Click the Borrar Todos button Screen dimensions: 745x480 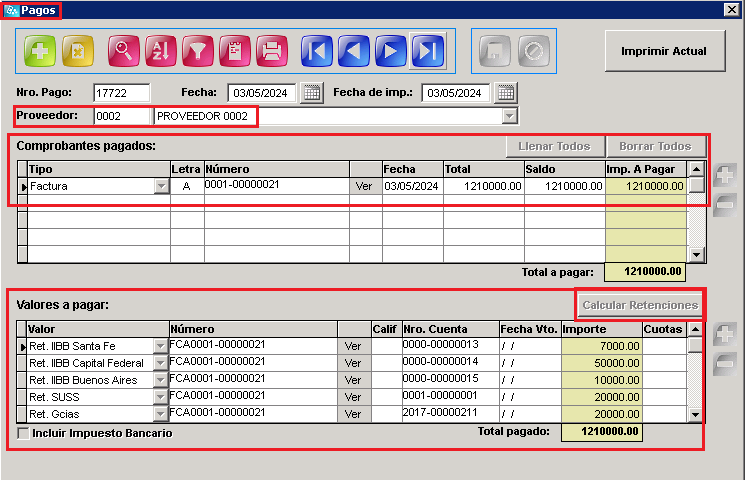coord(655,146)
